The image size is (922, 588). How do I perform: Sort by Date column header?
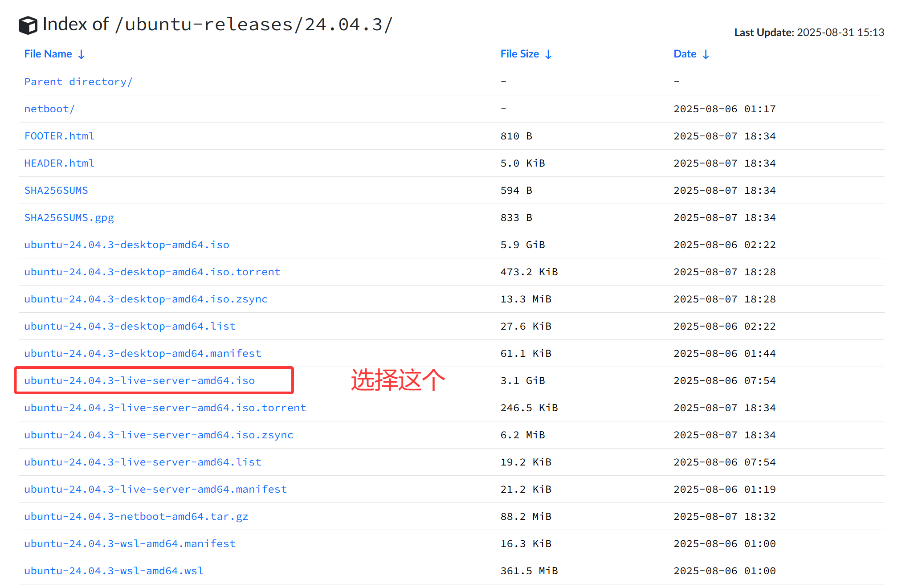685,54
